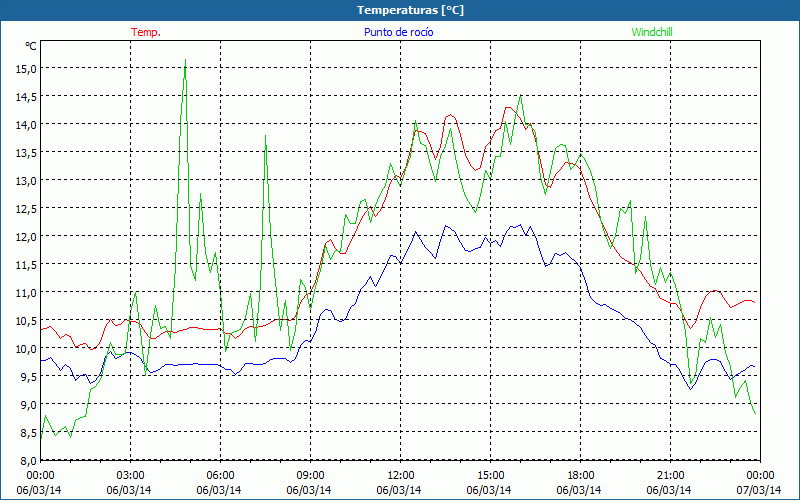Click the 9,5 y-axis value
Viewport: 800px width, 500px height.
point(28,377)
